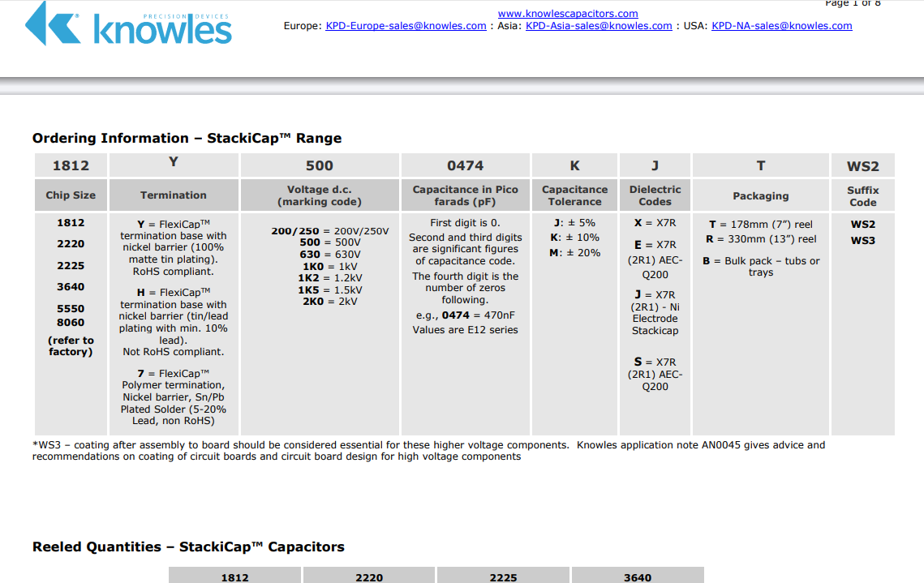This screenshot has width=924, height=583.
Task: Click the Packaging column header
Action: tap(760, 196)
